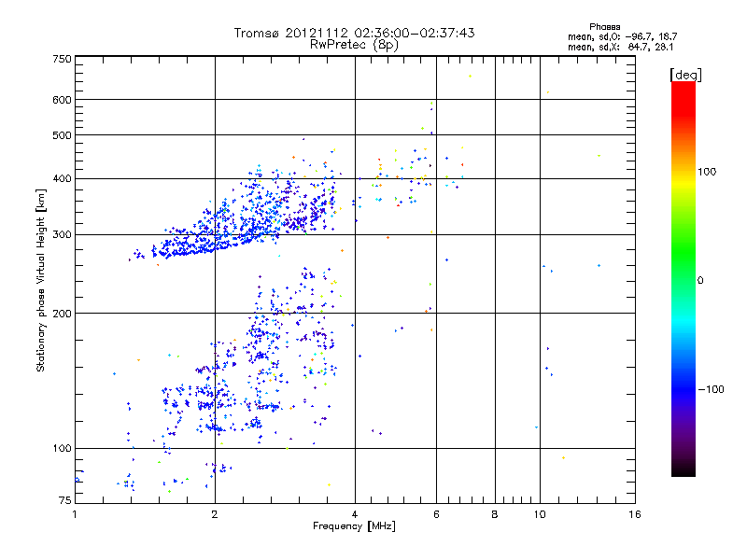Click the y-axis '100' tick label
Viewport: 747px width, 560px height.
(62, 449)
